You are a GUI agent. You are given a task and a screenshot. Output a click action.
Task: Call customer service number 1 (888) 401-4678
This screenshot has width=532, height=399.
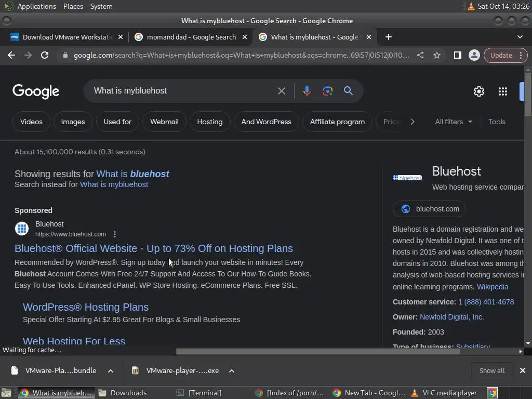tap(486, 302)
